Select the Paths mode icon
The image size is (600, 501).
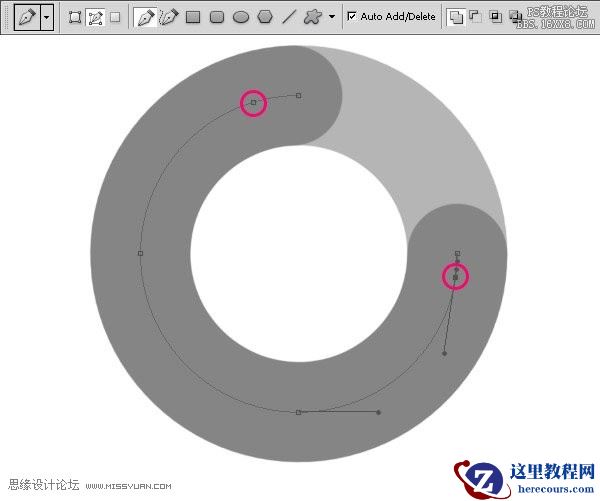(95, 17)
